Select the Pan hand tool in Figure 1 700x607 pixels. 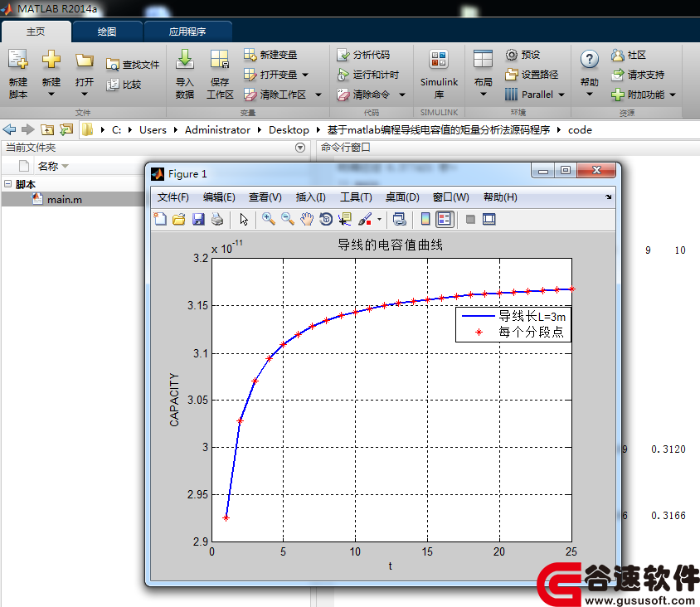[307, 219]
